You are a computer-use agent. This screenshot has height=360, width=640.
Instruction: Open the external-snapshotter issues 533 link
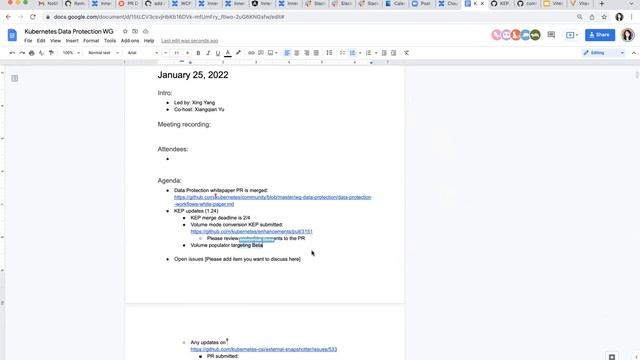(x=264, y=349)
